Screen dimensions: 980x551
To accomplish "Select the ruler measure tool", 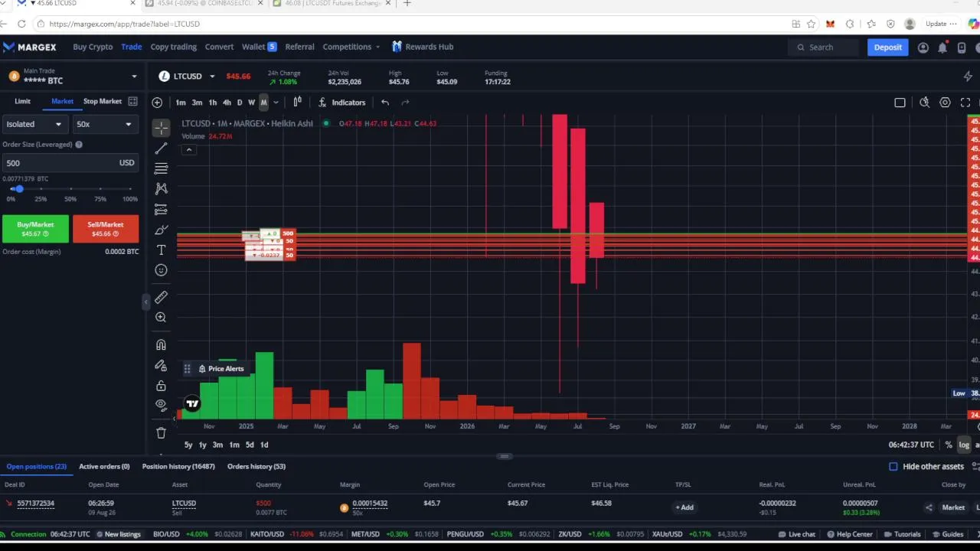I will pos(161,297).
